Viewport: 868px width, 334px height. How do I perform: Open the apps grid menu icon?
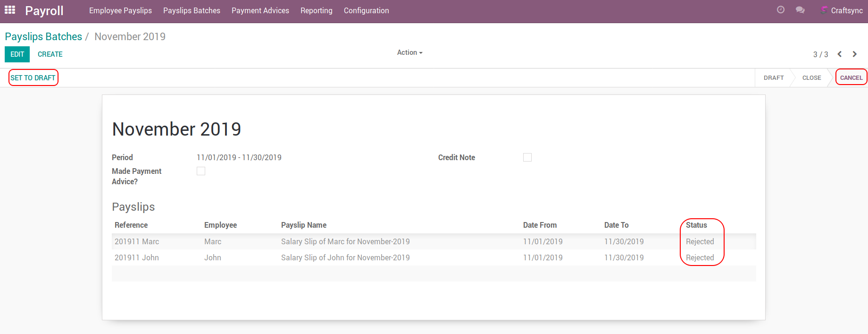tap(10, 10)
